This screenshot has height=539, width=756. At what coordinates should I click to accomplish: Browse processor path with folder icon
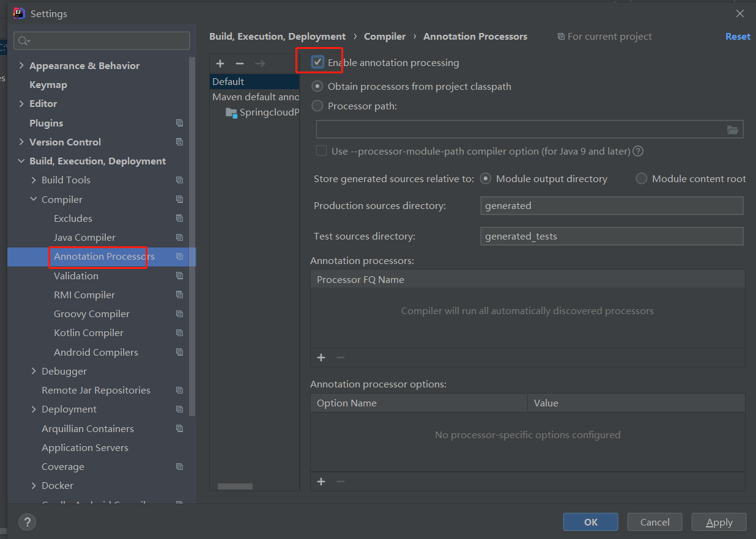tap(733, 130)
